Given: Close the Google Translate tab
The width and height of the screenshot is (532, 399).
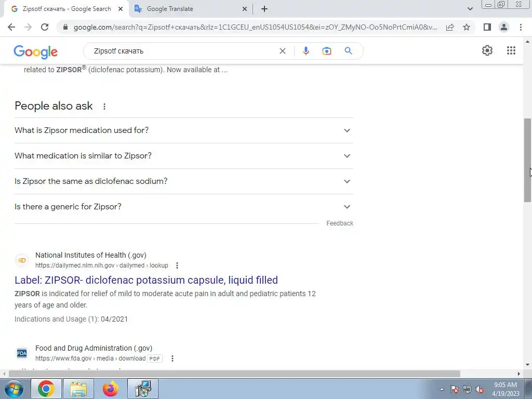Looking at the screenshot, I should (245, 9).
